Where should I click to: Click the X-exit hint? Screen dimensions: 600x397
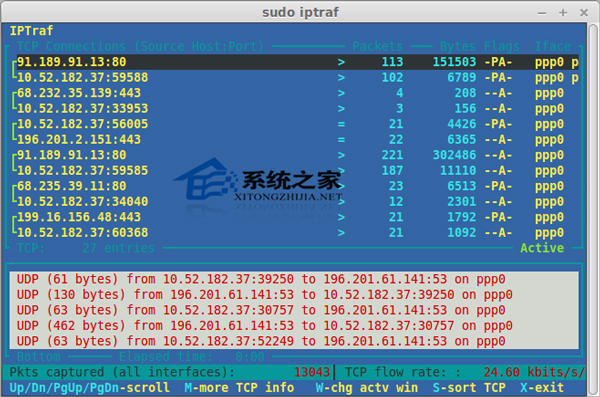[x=542, y=388]
